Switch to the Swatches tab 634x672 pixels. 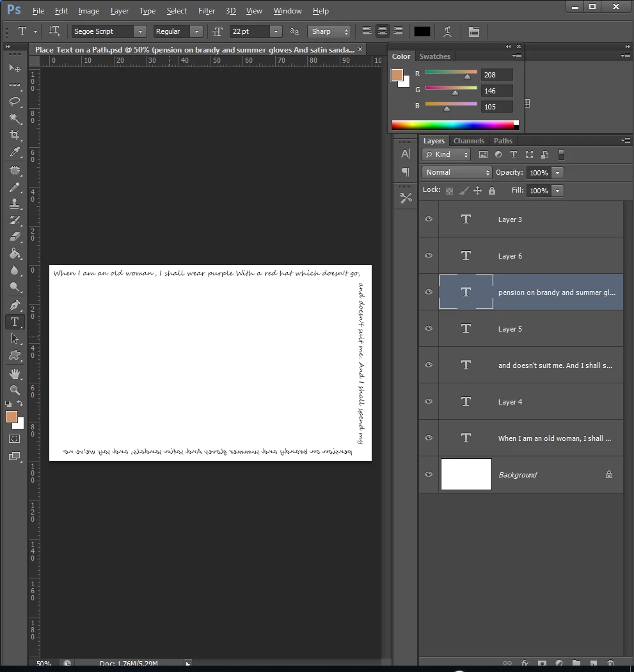pyautogui.click(x=434, y=56)
